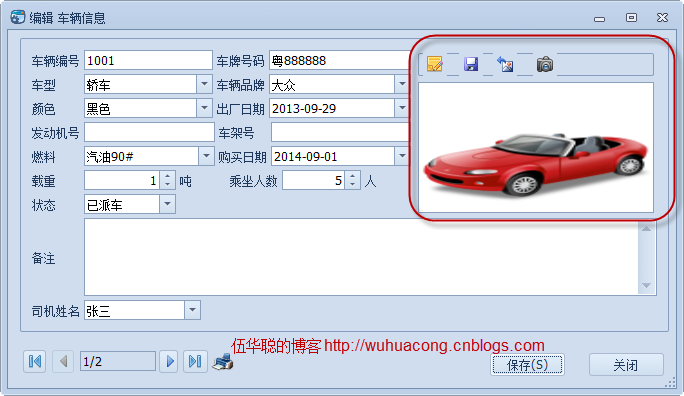Screen dimensions: 684x396
Task: Click the 乘坐人数 numeric field
Action: (x=314, y=180)
